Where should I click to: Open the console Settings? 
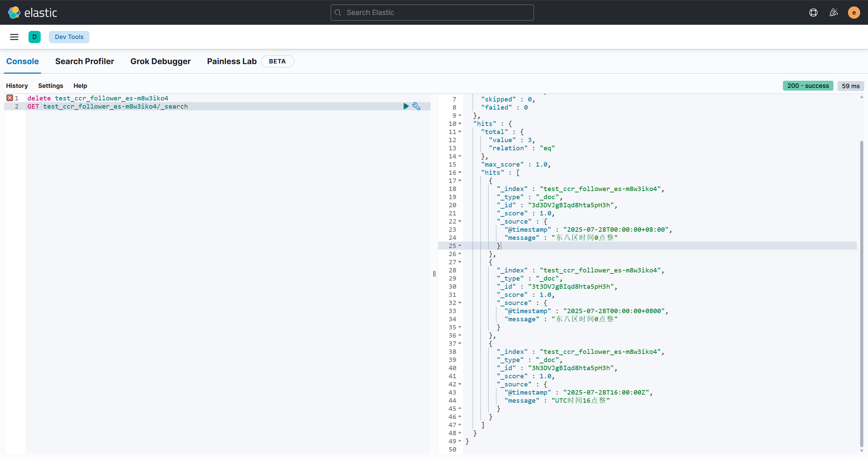coord(51,86)
